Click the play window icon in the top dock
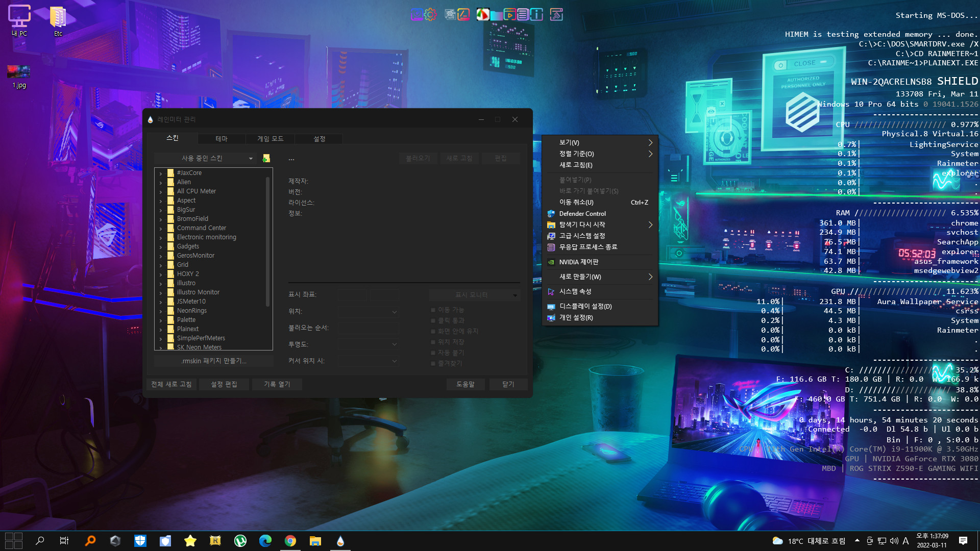The image size is (980, 551). pyautogui.click(x=509, y=14)
